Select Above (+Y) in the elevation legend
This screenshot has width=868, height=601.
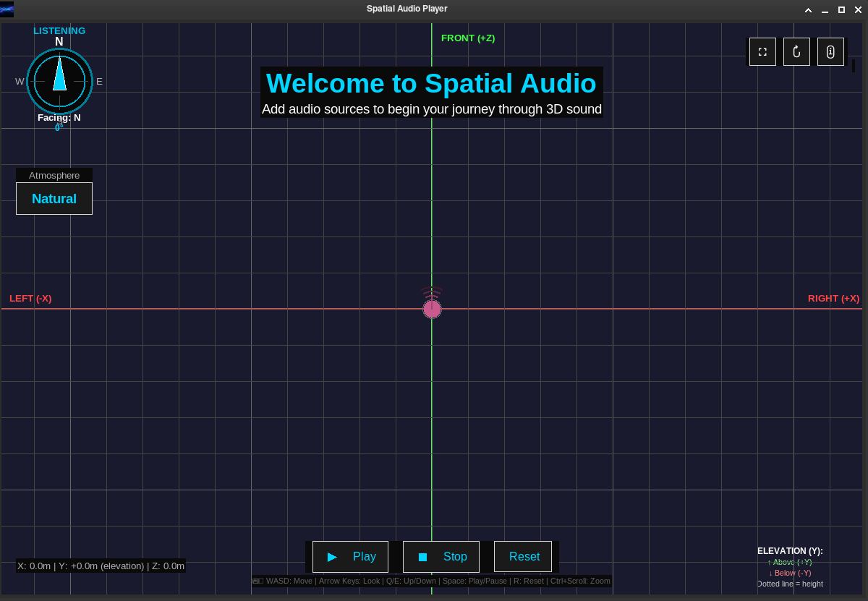click(788, 562)
